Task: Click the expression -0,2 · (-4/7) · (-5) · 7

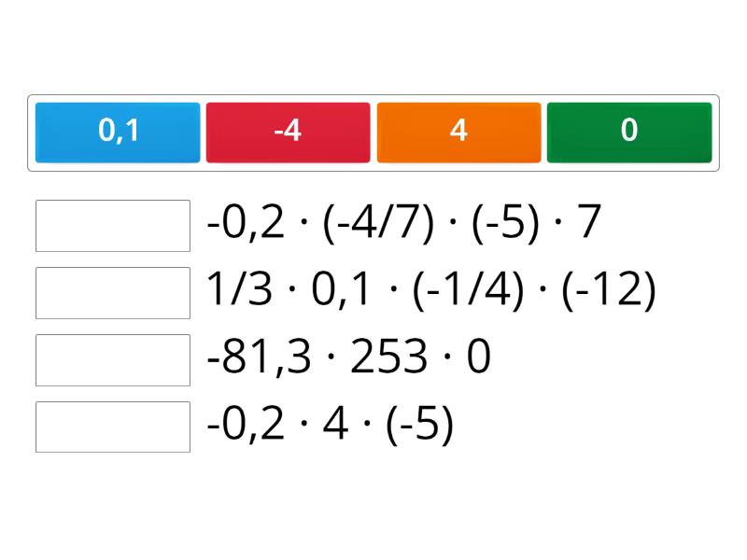Action: tap(403, 225)
